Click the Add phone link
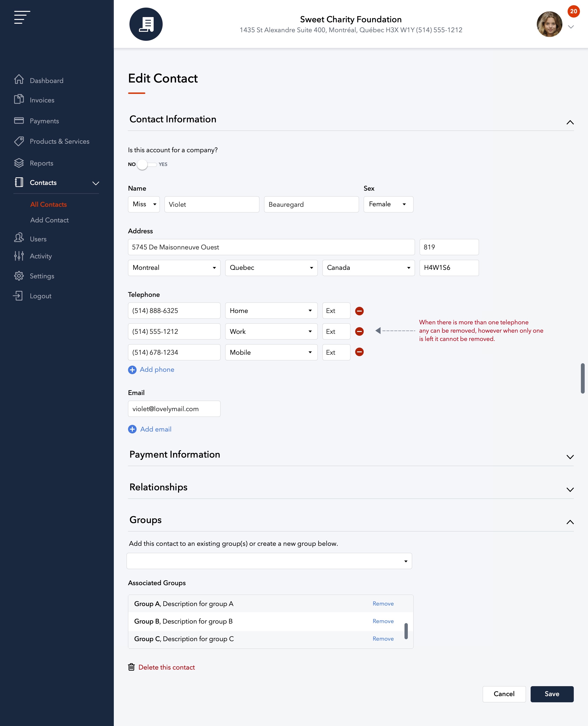The image size is (588, 726). click(x=157, y=369)
